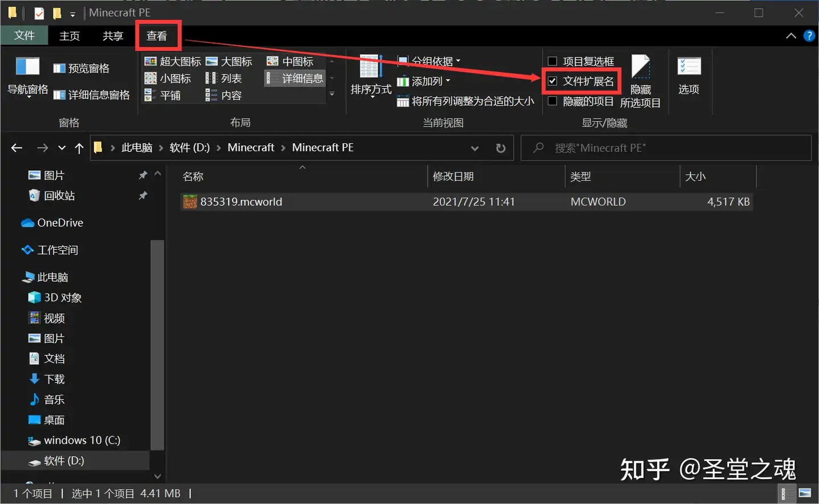Choose 中图标 medium icons layout
Screen dimensions: 819x504
(290, 61)
